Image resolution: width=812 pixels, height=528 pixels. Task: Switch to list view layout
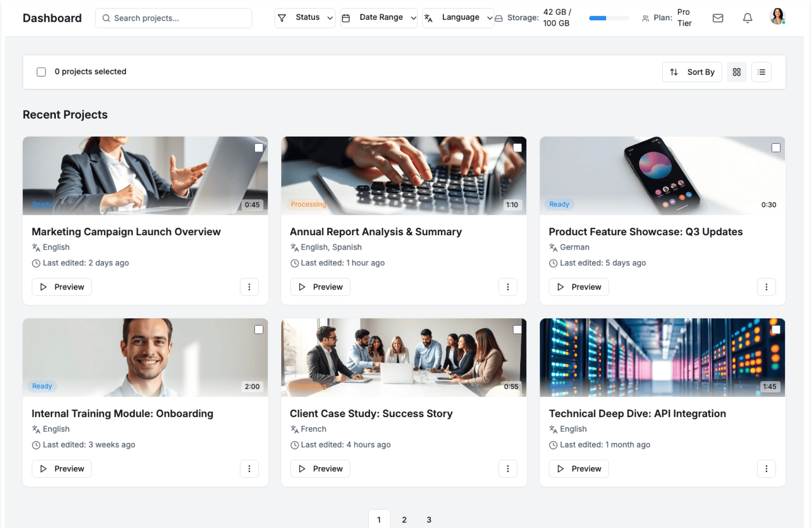point(761,72)
